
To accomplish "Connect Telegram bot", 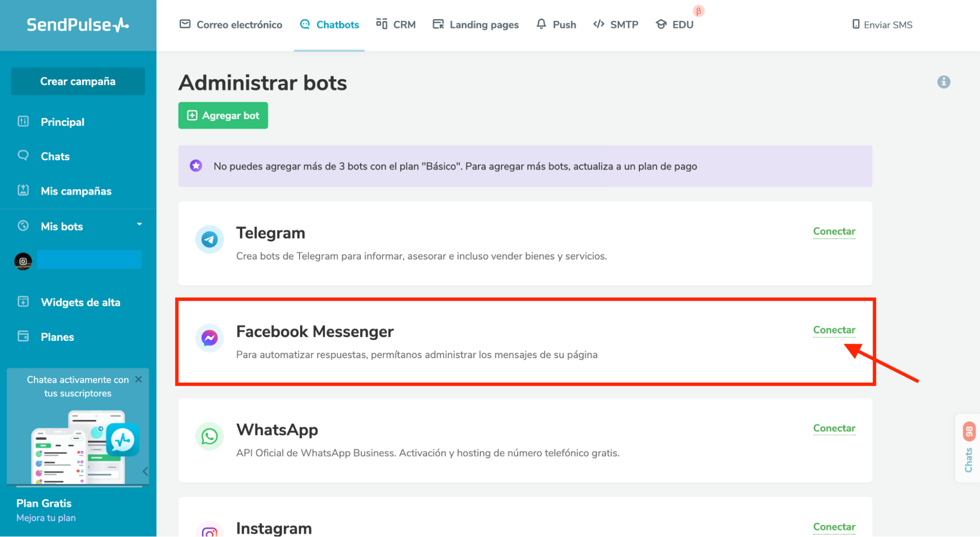I will (834, 231).
